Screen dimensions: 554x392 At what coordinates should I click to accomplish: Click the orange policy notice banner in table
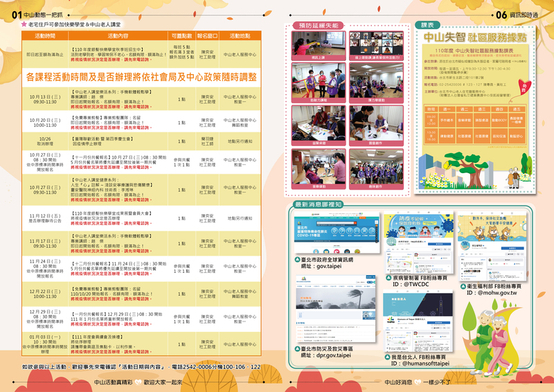coord(141,75)
